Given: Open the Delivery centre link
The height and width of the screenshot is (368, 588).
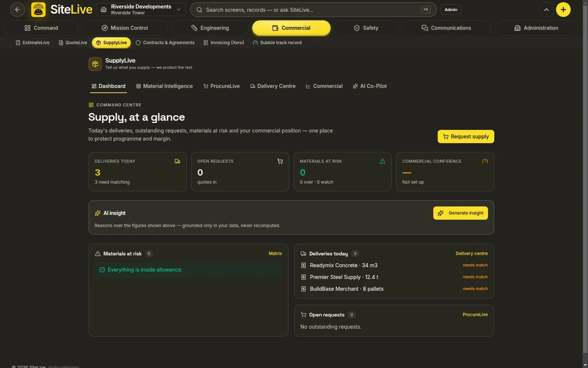Looking at the screenshot, I should (x=472, y=254).
